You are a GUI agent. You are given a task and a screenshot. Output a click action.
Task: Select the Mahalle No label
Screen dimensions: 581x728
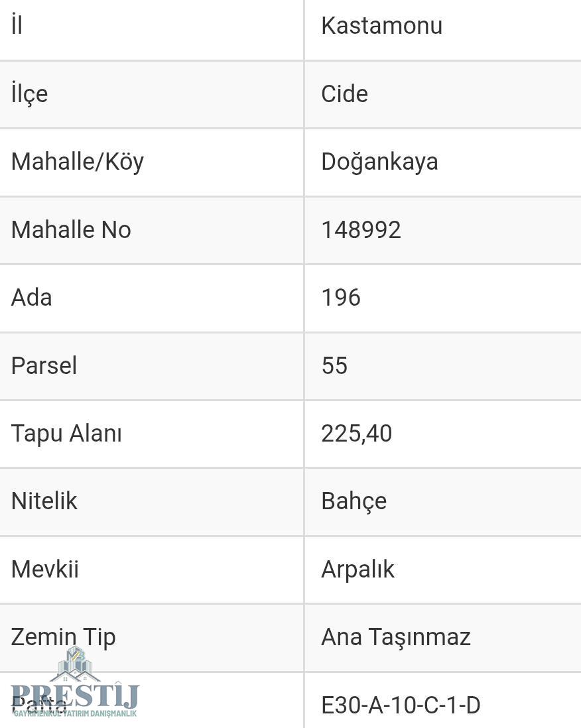[x=71, y=230]
